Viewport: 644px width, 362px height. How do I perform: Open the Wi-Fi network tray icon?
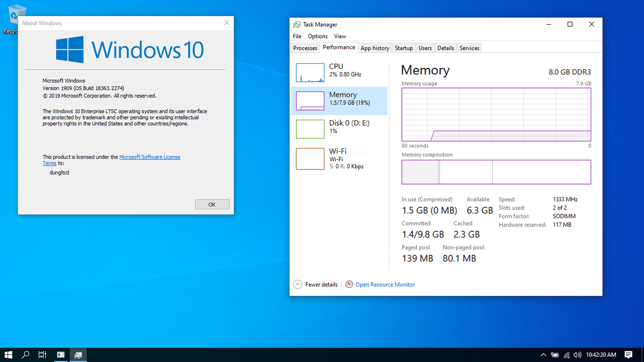pos(567,355)
